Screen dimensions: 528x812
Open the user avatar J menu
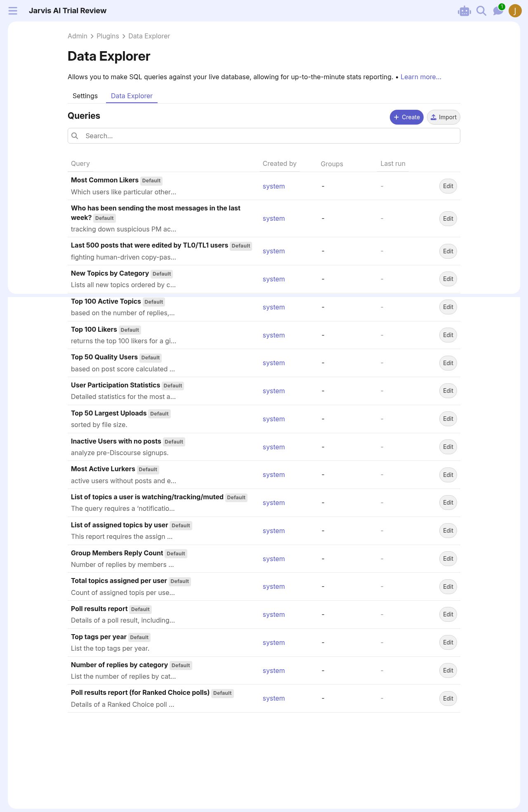(x=515, y=11)
